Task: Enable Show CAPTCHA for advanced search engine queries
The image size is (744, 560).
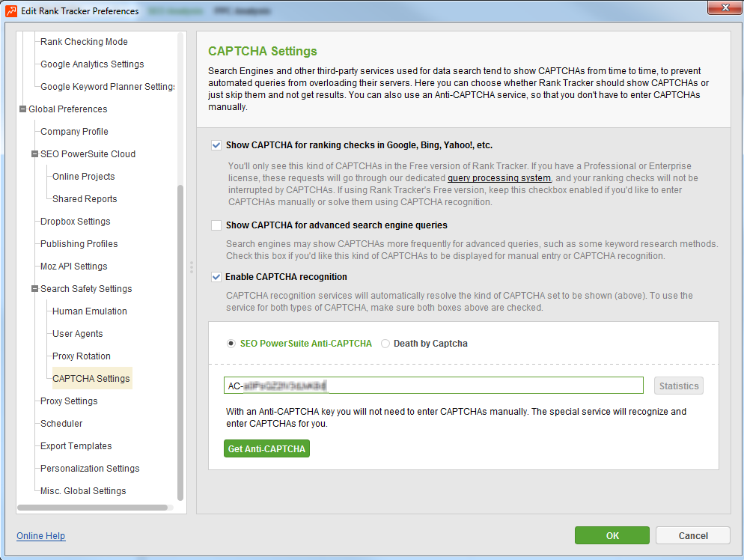Action: (x=216, y=225)
